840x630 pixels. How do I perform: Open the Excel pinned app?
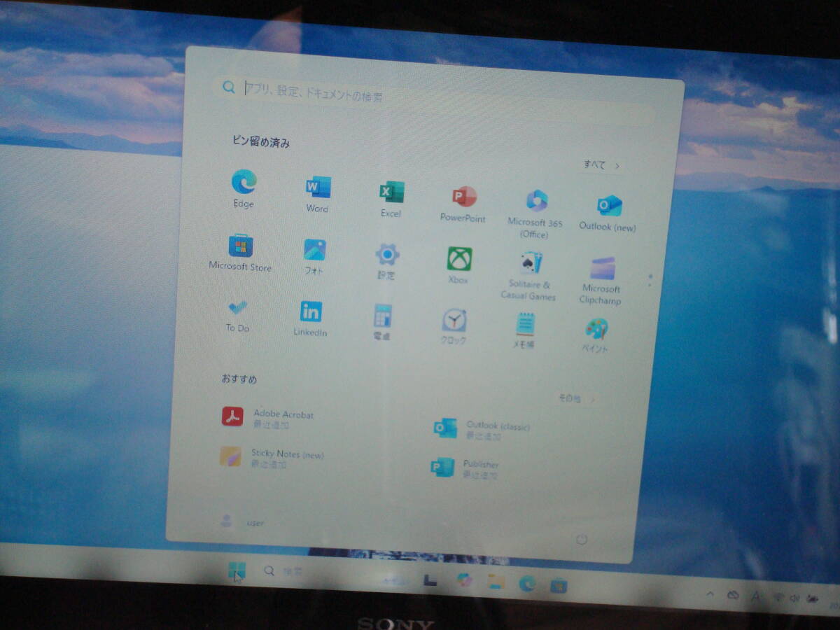[391, 199]
